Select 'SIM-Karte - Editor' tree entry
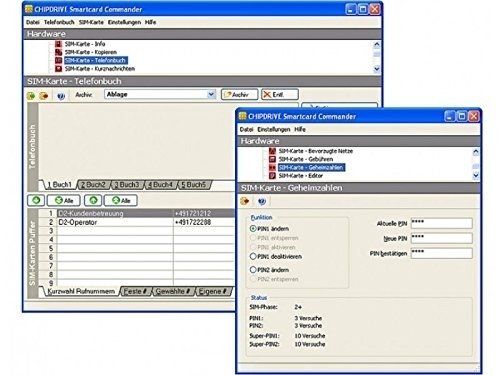 tap(301, 176)
